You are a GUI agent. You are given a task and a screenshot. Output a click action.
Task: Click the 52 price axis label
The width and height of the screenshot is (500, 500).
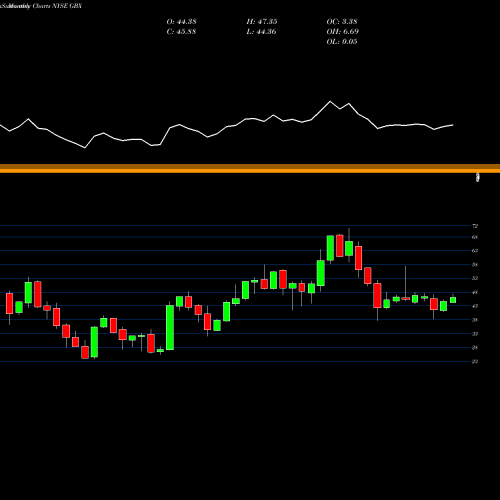tap(475, 278)
